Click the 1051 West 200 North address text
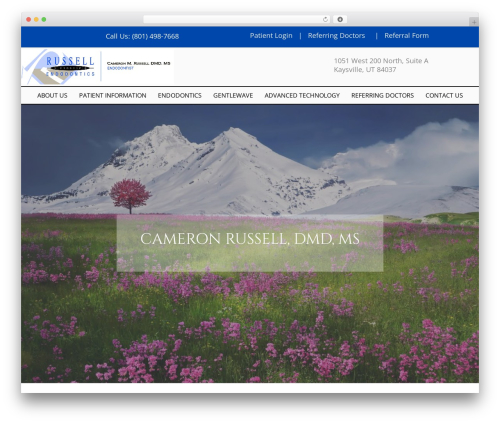 click(381, 61)
